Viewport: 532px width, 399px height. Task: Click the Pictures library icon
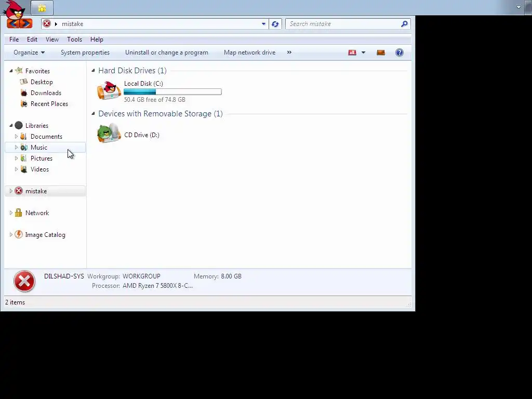[x=23, y=158]
